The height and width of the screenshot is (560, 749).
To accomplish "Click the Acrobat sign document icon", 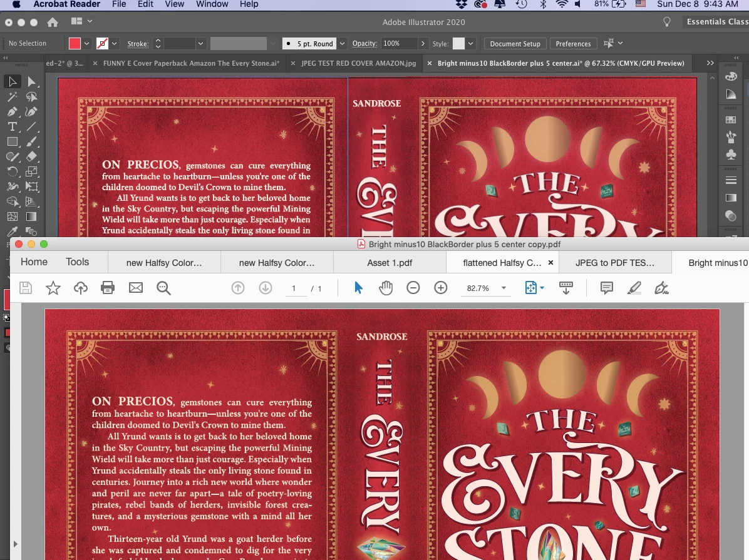I will (661, 288).
